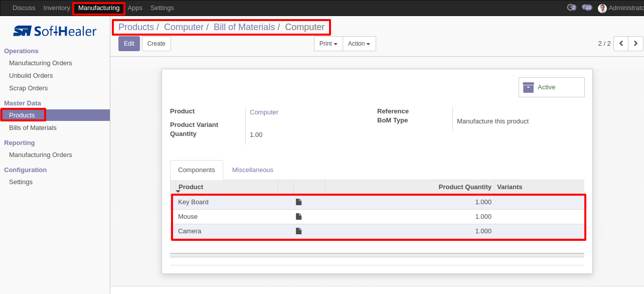Open the Camera row document icon

298,231
